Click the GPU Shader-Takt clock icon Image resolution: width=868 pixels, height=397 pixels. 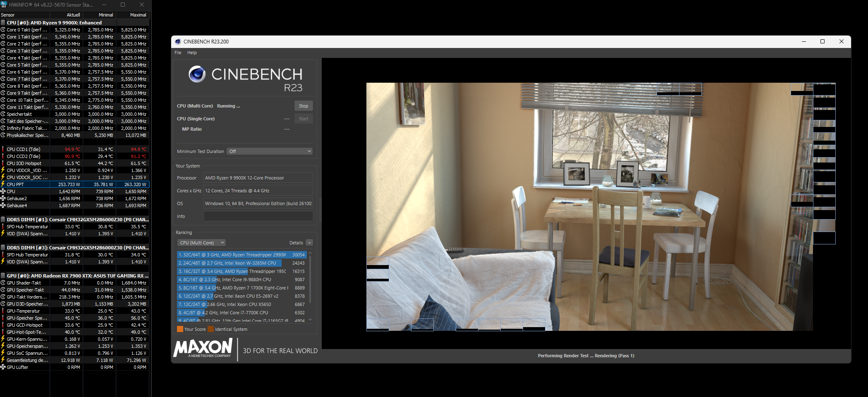tap(3, 283)
